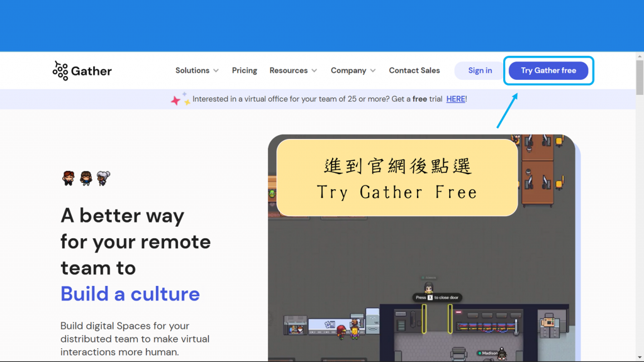
Task: Click the scrollbar up arrow
Action: coord(640,56)
